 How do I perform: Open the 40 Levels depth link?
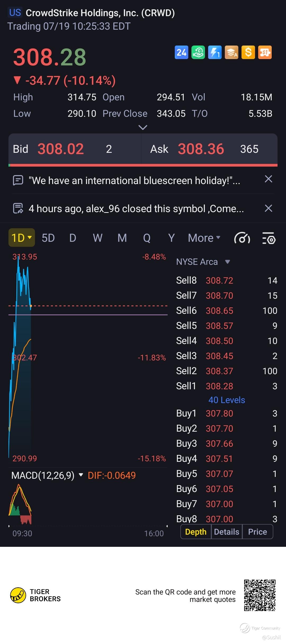coord(227,400)
